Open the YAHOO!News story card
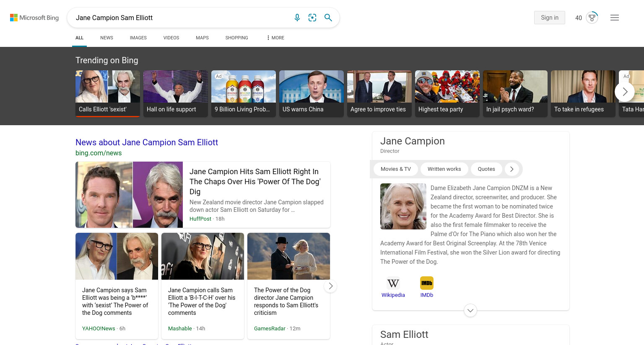 (117, 286)
